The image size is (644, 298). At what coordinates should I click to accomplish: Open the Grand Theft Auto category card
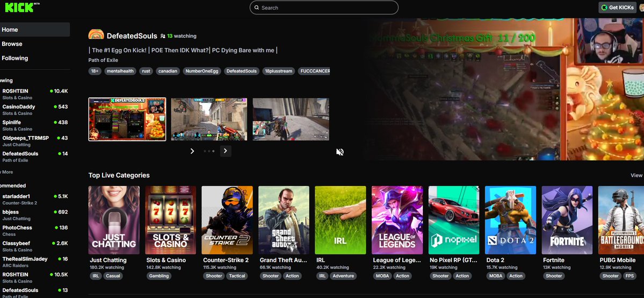click(x=284, y=220)
